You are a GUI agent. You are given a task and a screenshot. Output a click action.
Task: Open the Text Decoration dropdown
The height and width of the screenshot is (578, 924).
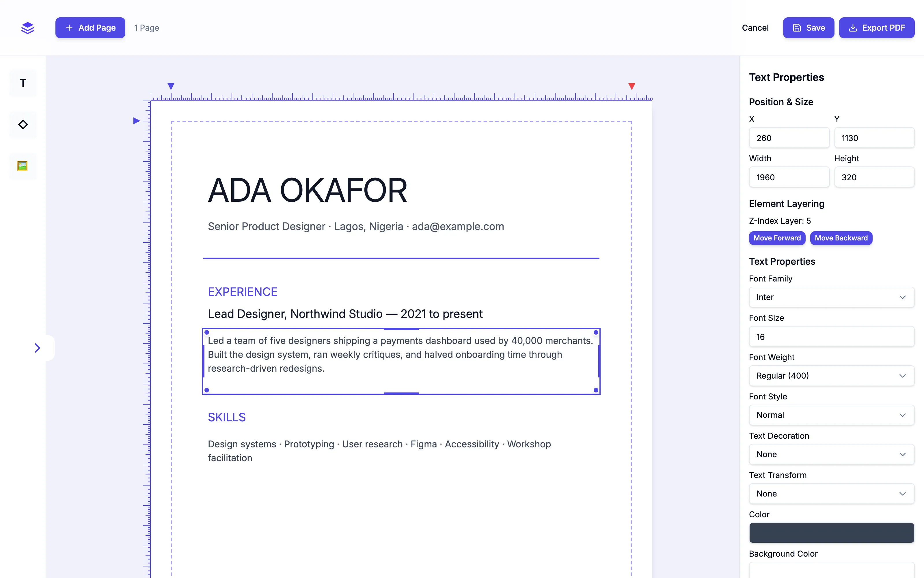coord(832,455)
